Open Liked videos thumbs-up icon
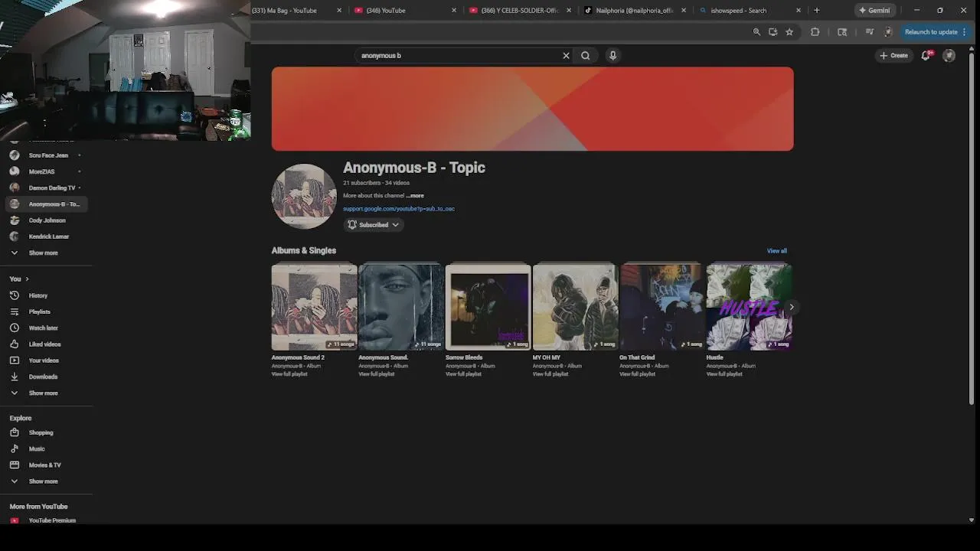The image size is (980, 551). 14,344
